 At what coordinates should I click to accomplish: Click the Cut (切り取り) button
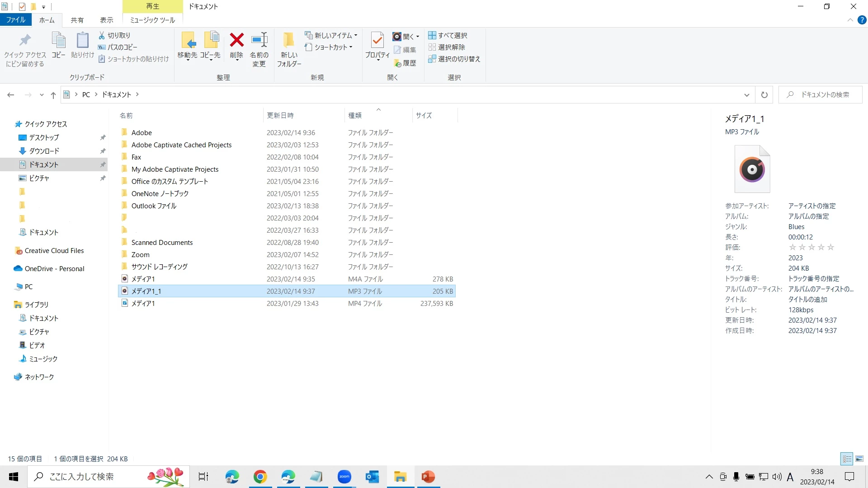114,35
